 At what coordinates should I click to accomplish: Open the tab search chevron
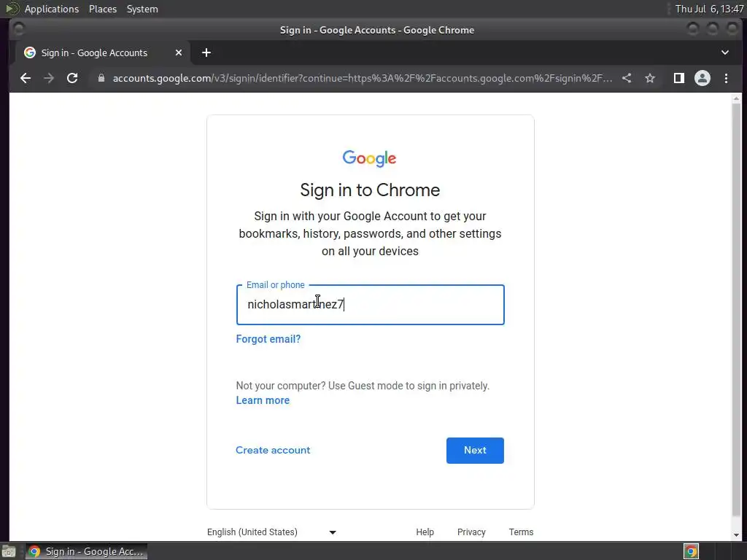click(x=724, y=52)
